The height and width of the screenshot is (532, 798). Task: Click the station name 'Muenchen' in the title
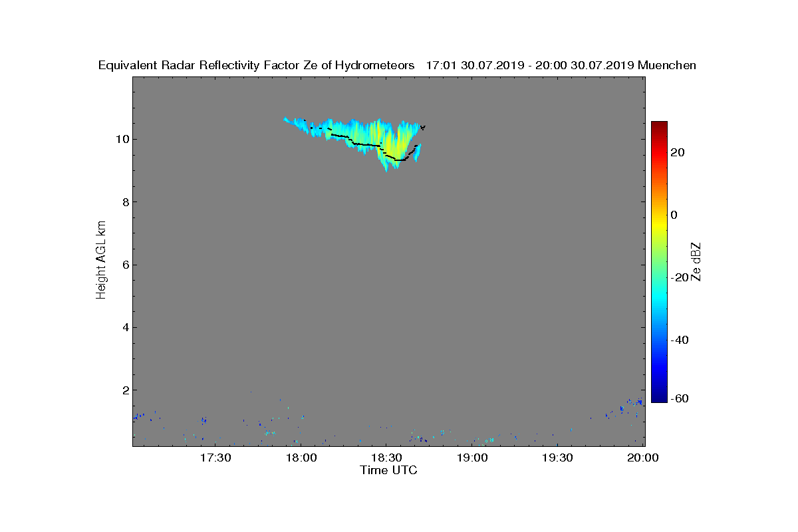point(667,65)
